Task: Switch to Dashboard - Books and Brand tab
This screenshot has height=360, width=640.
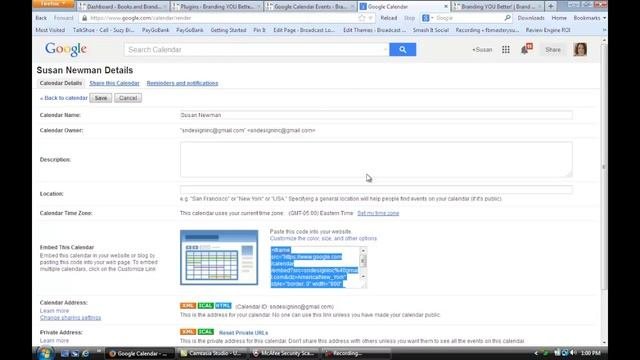Action: pos(123,7)
